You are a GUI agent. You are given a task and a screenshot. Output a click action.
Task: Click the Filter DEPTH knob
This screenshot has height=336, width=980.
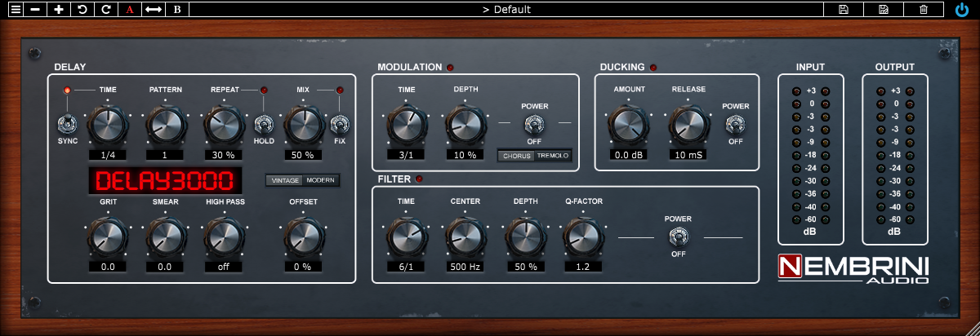point(525,237)
